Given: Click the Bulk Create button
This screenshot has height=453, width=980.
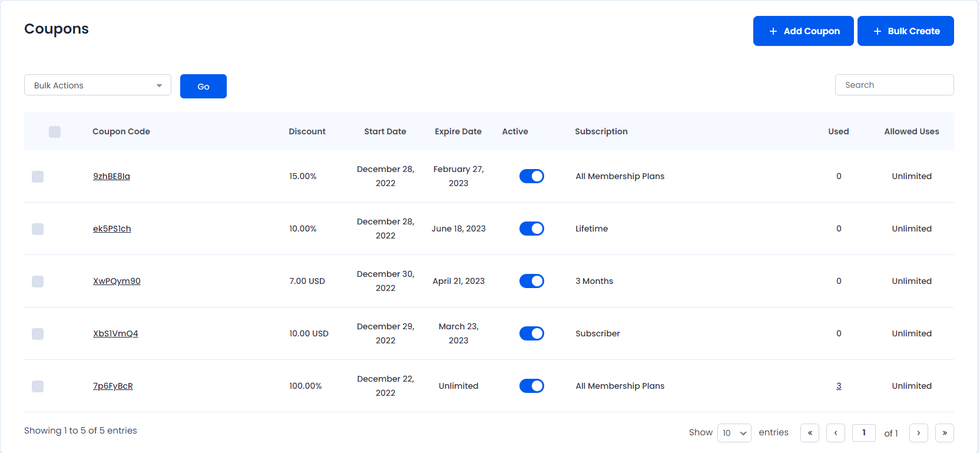Looking at the screenshot, I should coord(906,31).
